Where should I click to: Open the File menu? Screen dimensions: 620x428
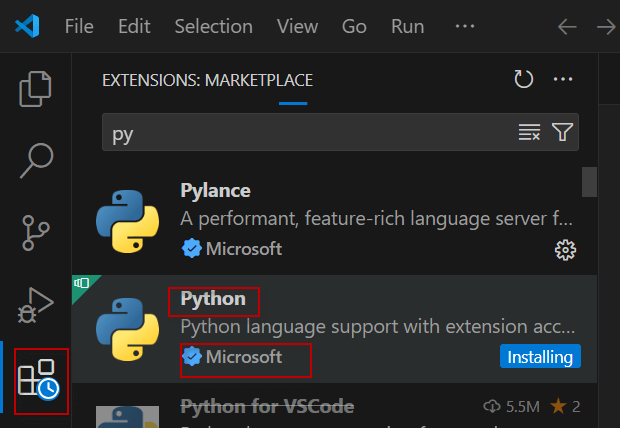pos(79,26)
